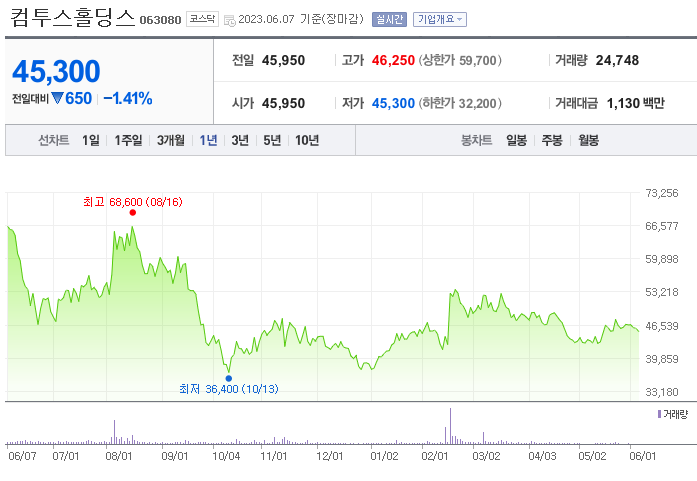697x481 pixels.
Task: Click the 거래량 legend in the volume chart
Action: click(673, 414)
